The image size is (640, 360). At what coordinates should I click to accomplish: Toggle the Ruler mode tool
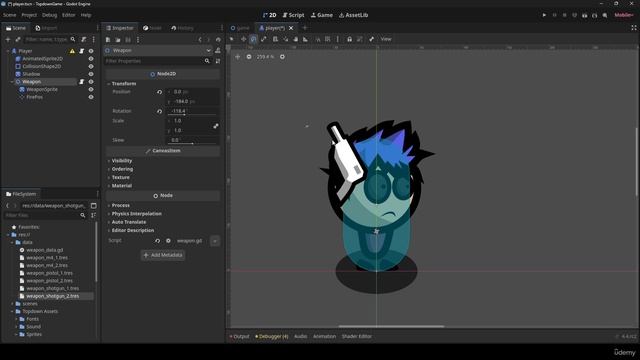[x=305, y=39]
